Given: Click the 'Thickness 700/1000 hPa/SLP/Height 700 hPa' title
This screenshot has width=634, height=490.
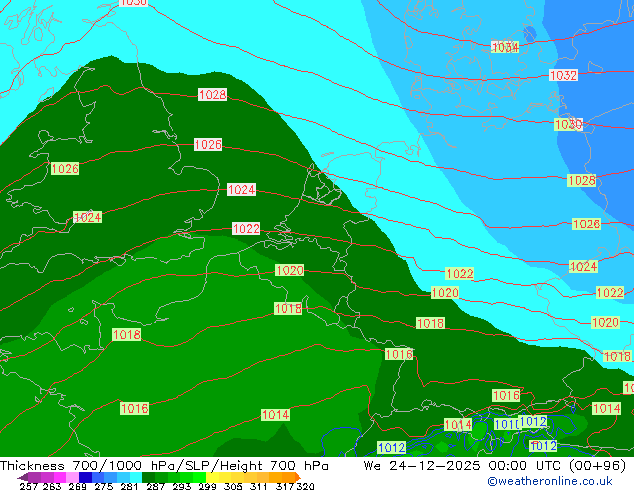Looking at the screenshot, I should click(x=164, y=465).
